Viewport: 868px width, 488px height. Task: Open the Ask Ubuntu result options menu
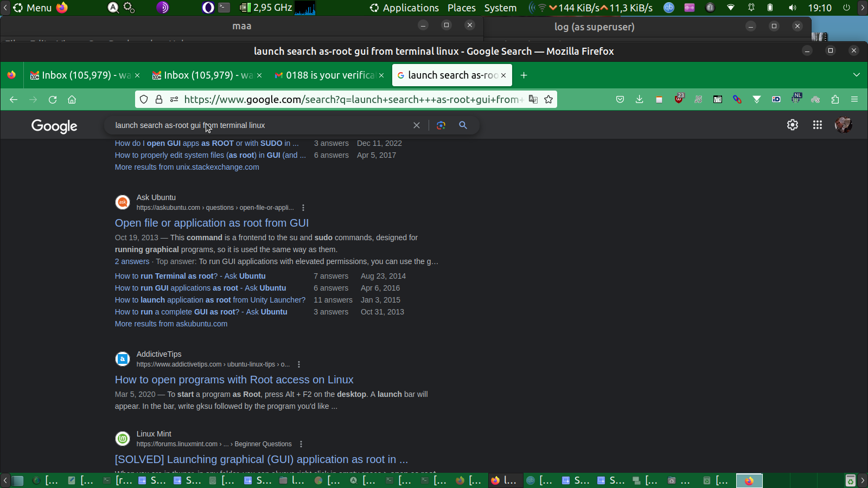pos(303,208)
